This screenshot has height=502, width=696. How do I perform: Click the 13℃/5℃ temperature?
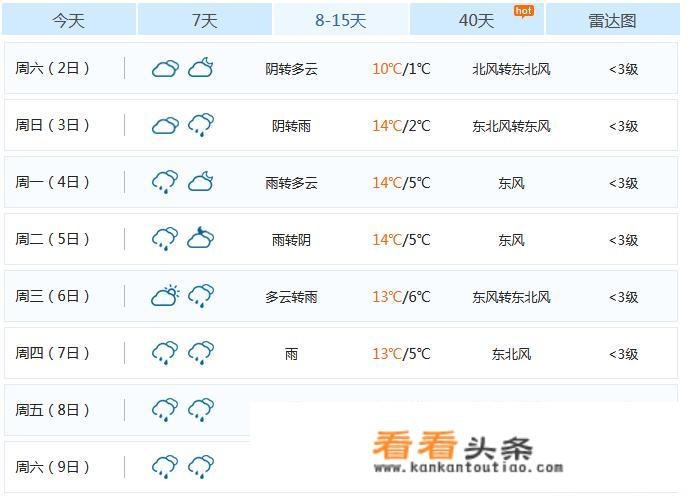pyautogui.click(x=401, y=354)
